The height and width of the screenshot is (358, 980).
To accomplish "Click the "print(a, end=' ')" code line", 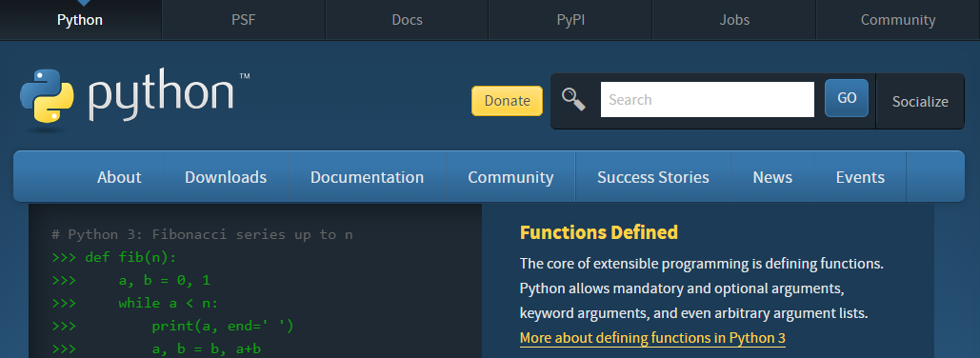I will pyautogui.click(x=172, y=326).
